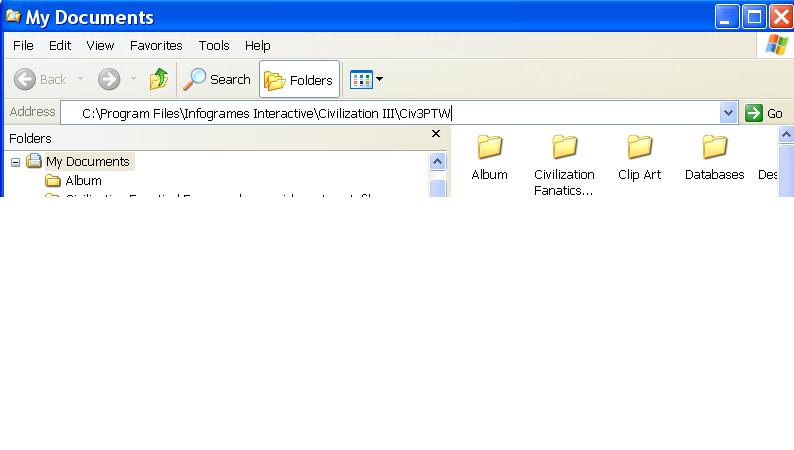Open the Help menu

258,46
